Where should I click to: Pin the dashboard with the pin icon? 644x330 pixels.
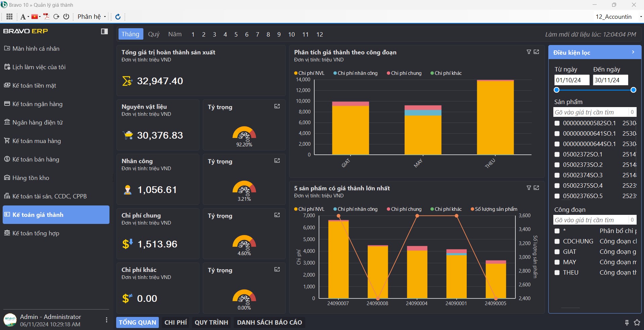click(627, 323)
